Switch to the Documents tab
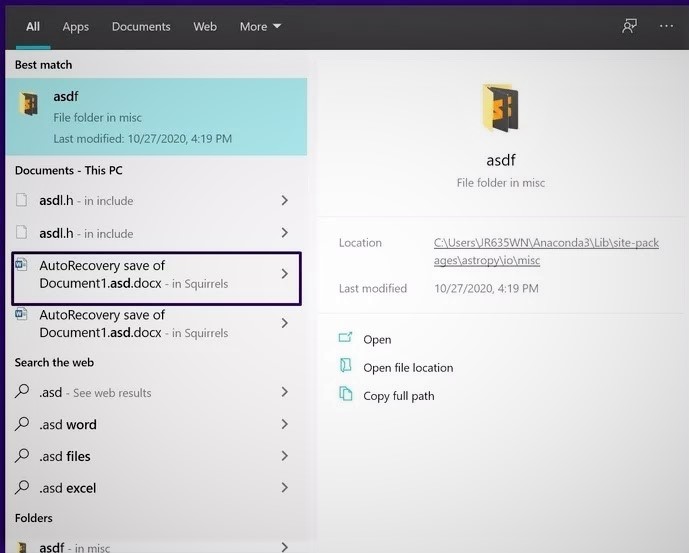The width and height of the screenshot is (689, 553). (141, 26)
